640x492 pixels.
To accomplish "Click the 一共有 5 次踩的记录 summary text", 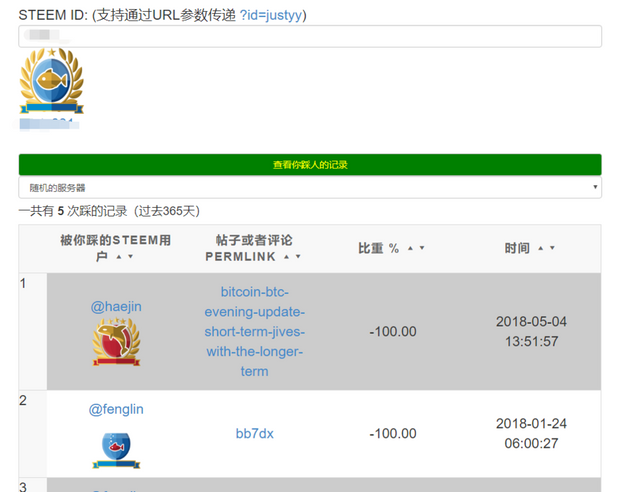I will point(109,211).
